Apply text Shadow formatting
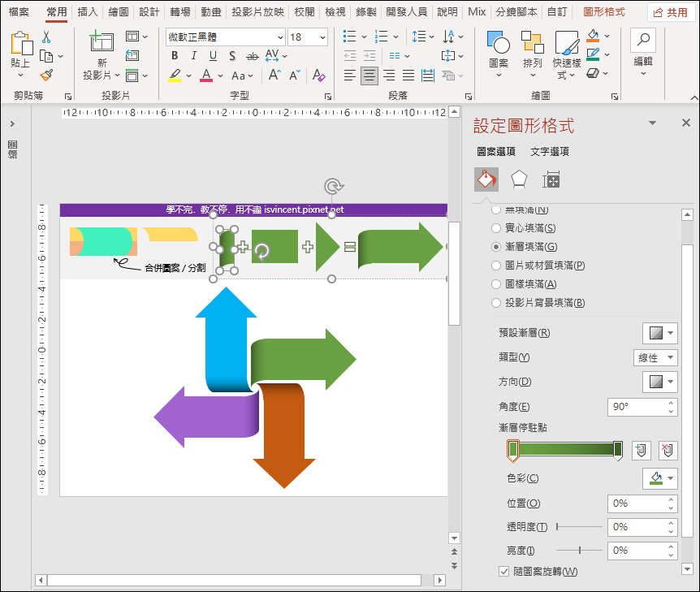Screen dimensions: 700x592 (232, 56)
